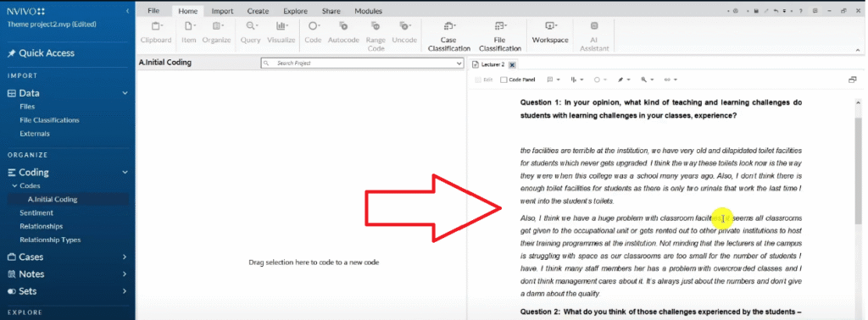The height and width of the screenshot is (320, 868).
Task: Switch to the Share ribbon tab
Action: pyautogui.click(x=331, y=11)
